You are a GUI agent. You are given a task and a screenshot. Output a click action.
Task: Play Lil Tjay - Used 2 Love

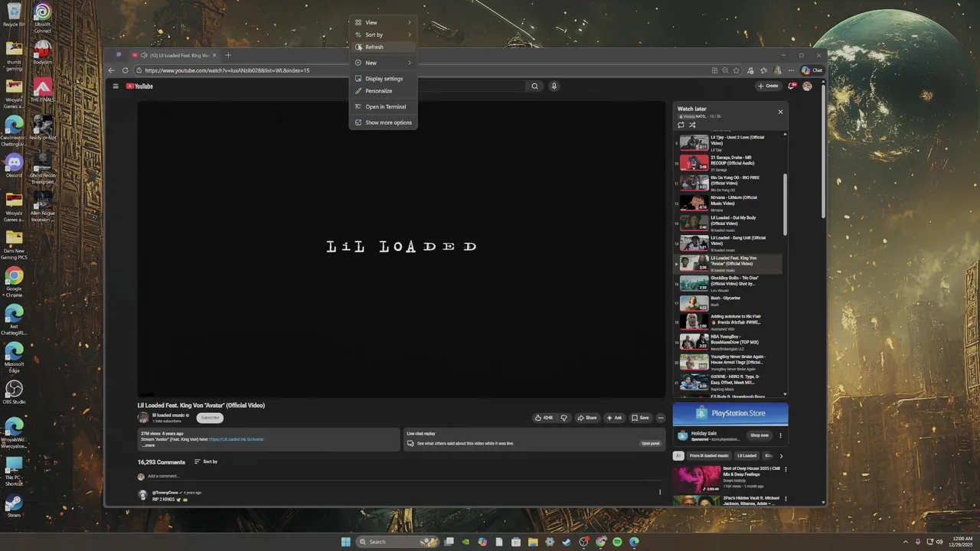[727, 143]
